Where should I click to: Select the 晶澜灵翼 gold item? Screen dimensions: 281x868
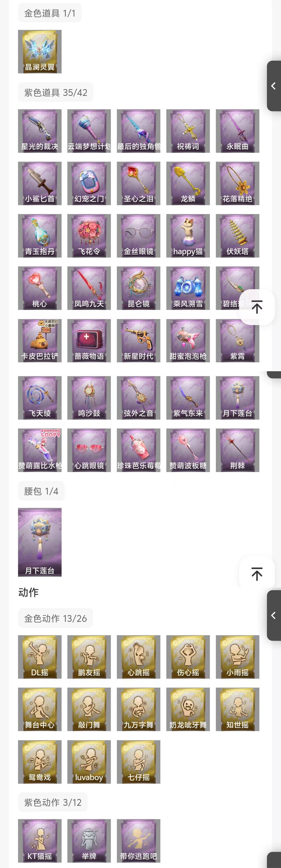pyautogui.click(x=40, y=52)
